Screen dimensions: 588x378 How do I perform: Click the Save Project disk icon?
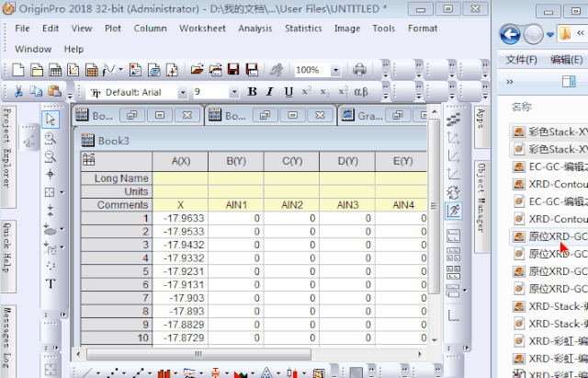coord(233,70)
